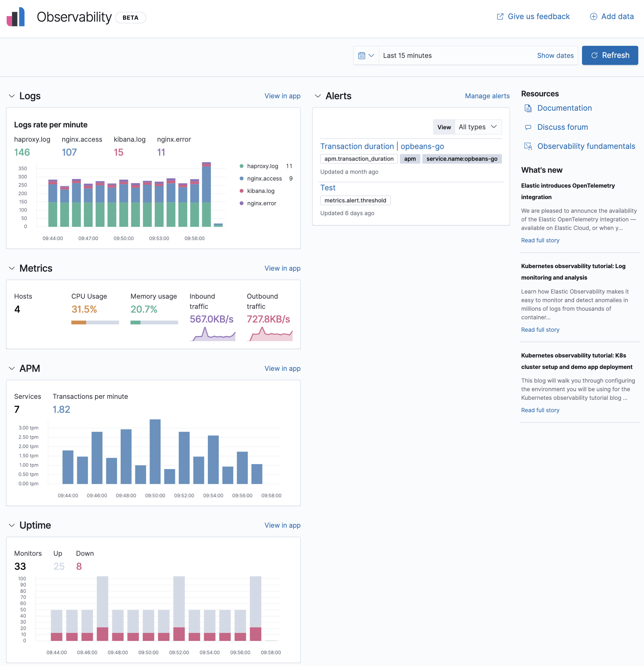The height and width of the screenshot is (666, 644).
Task: Open Manage alerts
Action: pyautogui.click(x=487, y=96)
